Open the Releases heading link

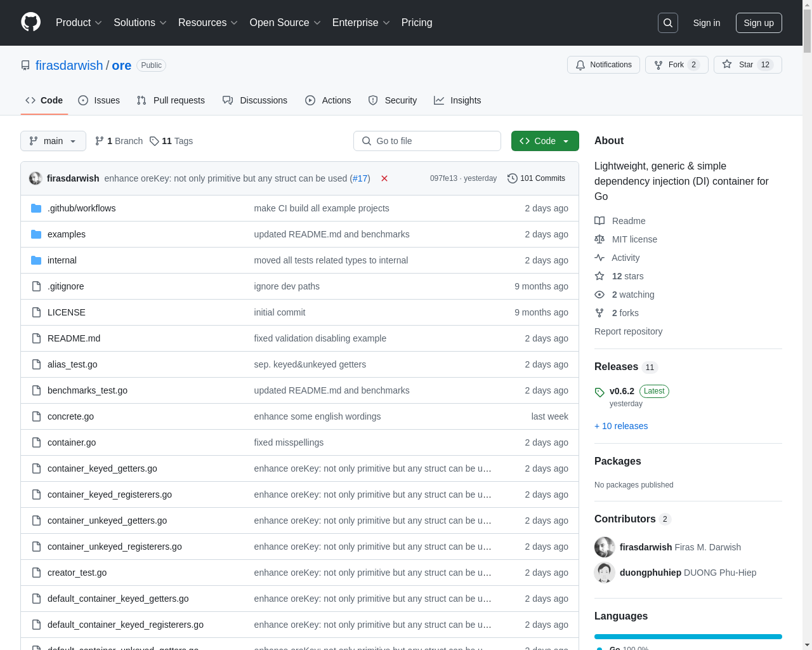625,367
